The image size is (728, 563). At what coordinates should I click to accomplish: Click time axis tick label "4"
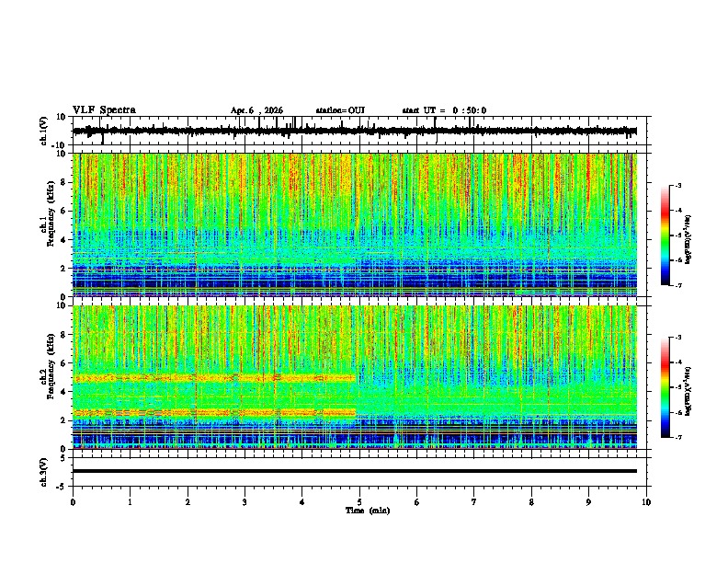pyautogui.click(x=302, y=502)
